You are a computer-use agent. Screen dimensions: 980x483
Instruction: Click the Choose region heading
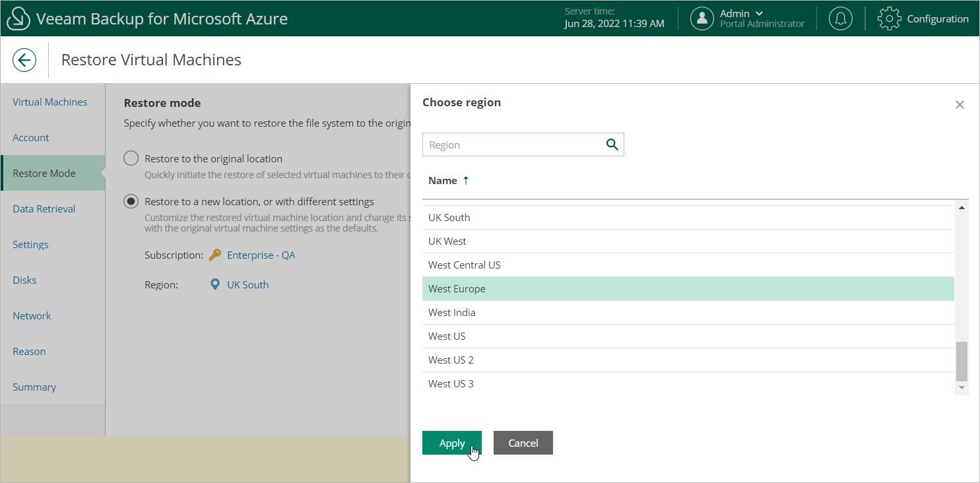pyautogui.click(x=461, y=102)
